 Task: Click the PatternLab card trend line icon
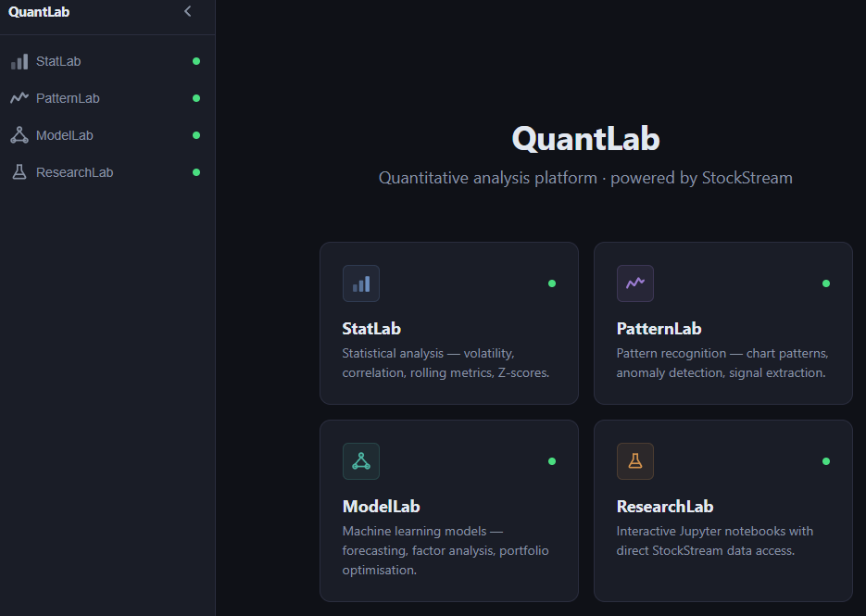click(635, 283)
